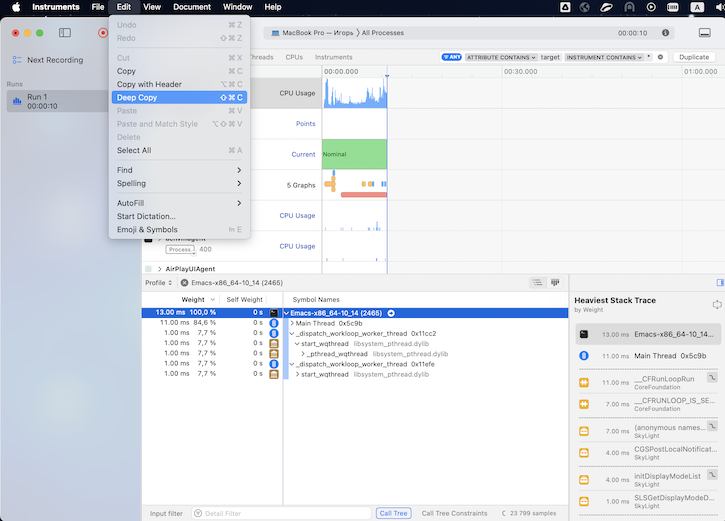Choose Deep Copy from Edit menu
The image size is (725, 521).
tap(179, 98)
